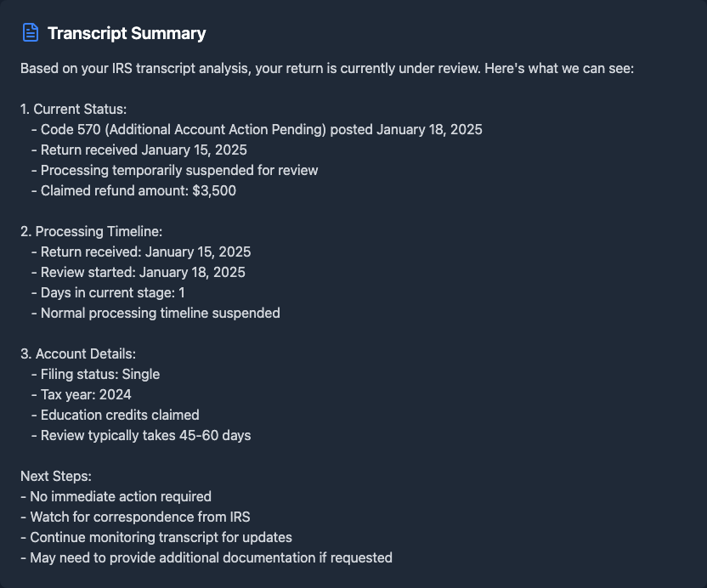Click the No immediate action required line
This screenshot has height=588, width=707.
pyautogui.click(x=116, y=496)
